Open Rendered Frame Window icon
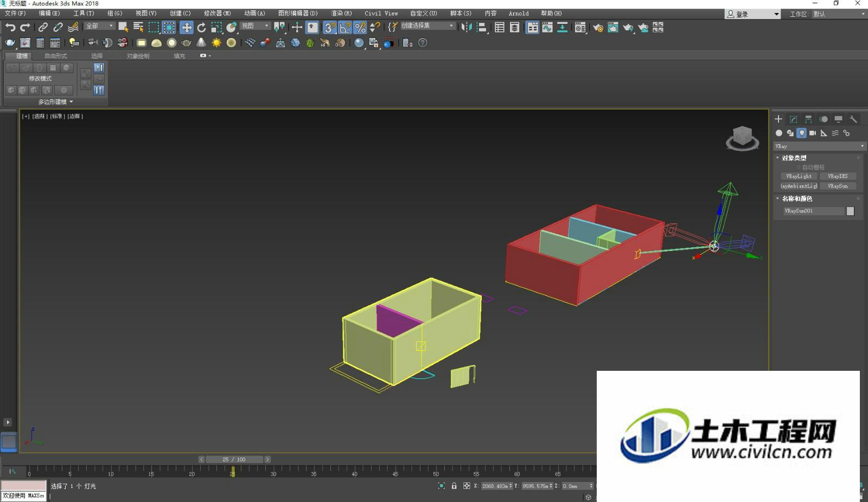The width and height of the screenshot is (868, 502). click(613, 27)
